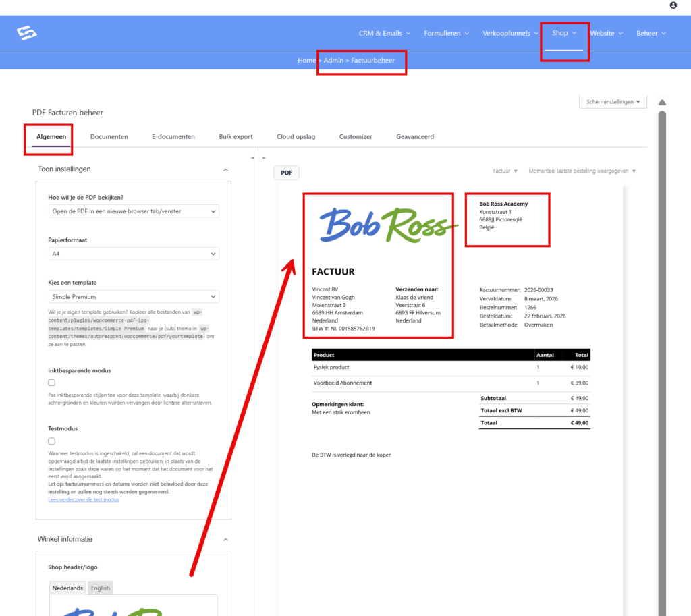Open the Factuur document type dropdown
Image resolution: width=691 pixels, height=616 pixels.
(x=505, y=171)
